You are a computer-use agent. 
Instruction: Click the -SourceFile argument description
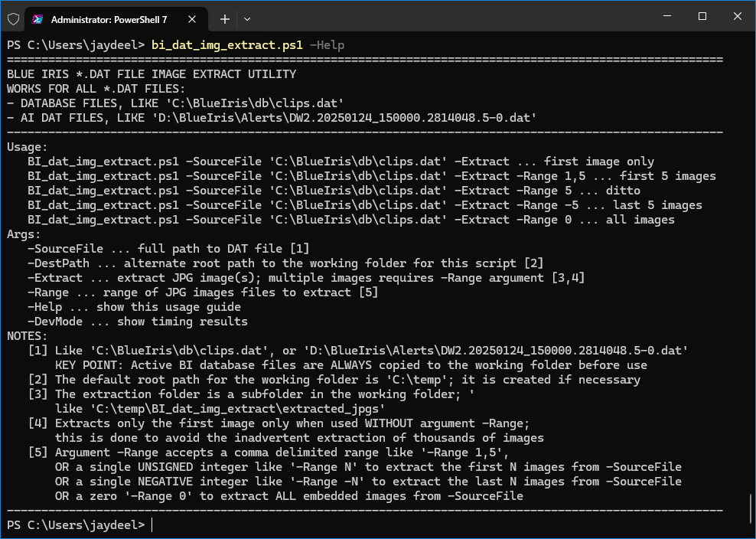pyautogui.click(x=168, y=249)
